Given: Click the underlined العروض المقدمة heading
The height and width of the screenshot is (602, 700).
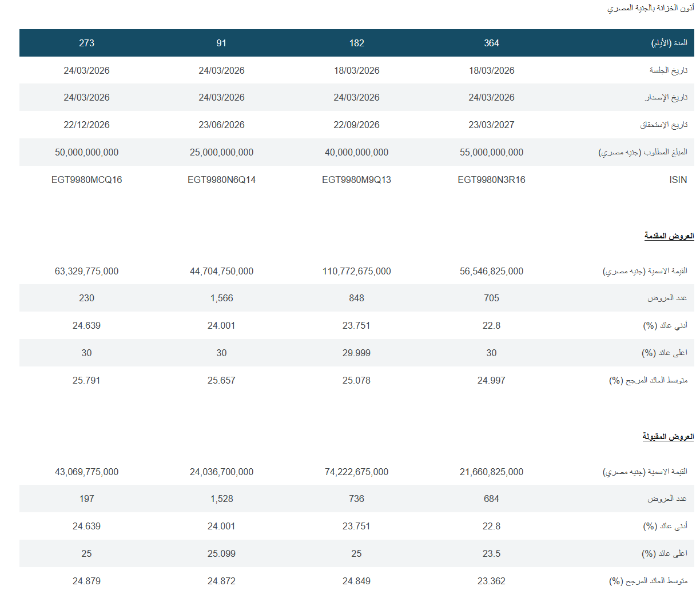Looking at the screenshot, I should tap(669, 236).
